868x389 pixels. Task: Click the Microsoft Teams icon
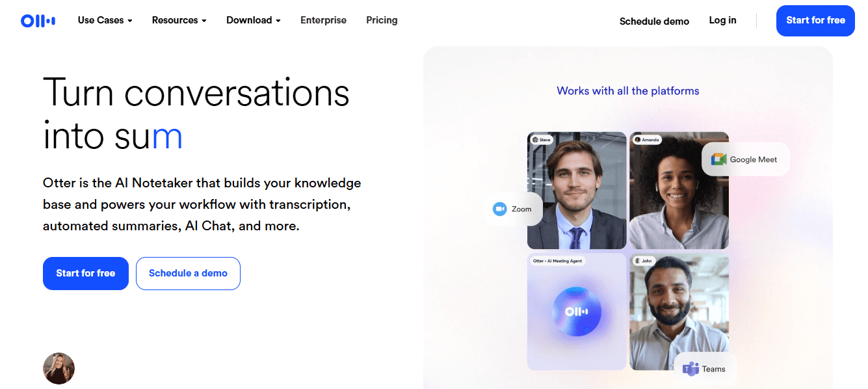(x=690, y=369)
